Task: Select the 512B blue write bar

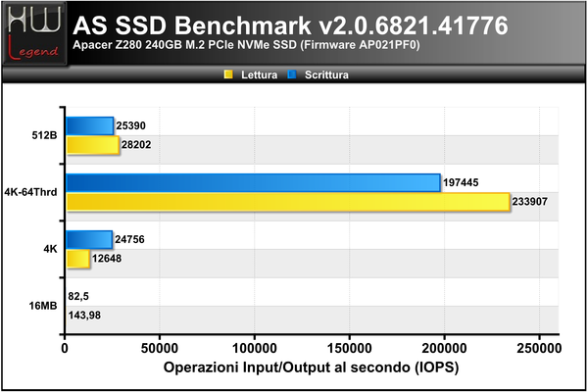Action: [x=89, y=125]
